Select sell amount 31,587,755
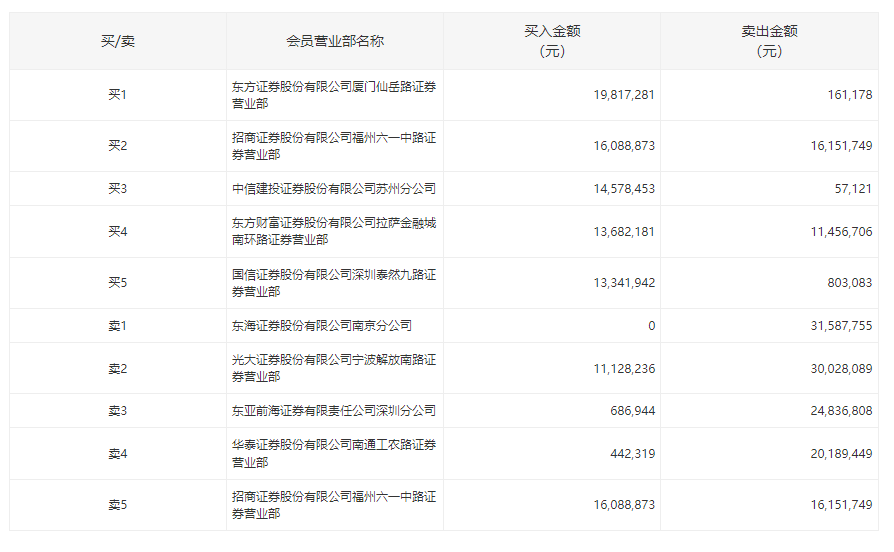Image resolution: width=894 pixels, height=552 pixels. (841, 326)
